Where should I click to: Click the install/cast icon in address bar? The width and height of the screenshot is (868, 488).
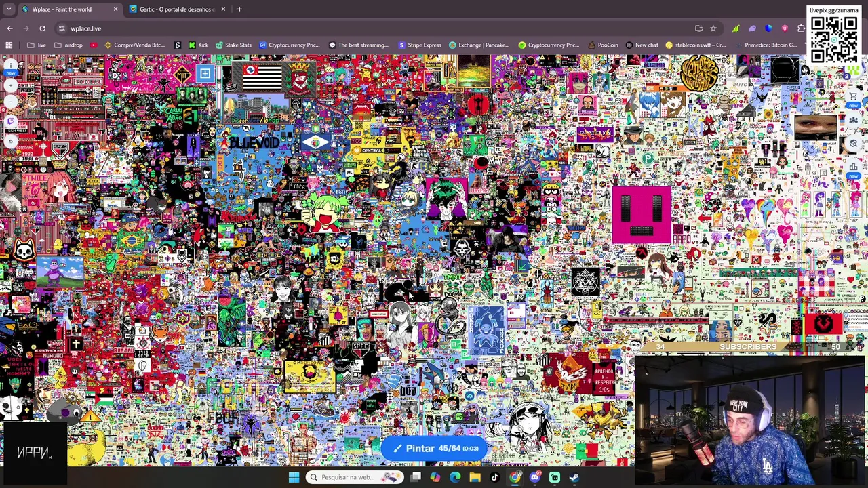click(698, 28)
